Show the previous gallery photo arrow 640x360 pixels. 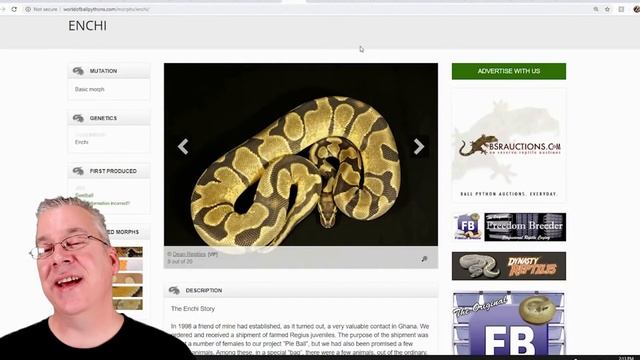183,147
